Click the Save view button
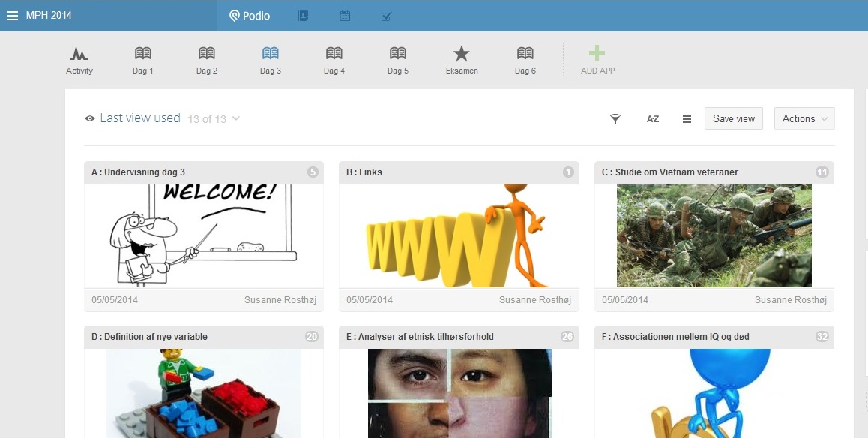Screen dimensions: 868x438 click(734, 118)
